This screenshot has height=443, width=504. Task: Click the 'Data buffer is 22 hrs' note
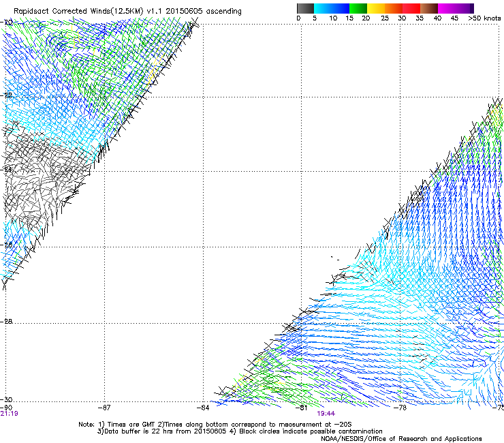click(x=240, y=431)
